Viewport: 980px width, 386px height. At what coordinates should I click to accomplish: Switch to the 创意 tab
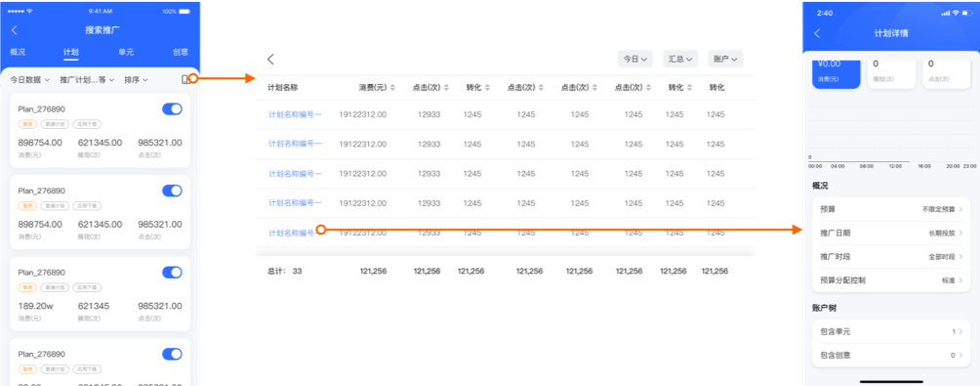coord(181,53)
